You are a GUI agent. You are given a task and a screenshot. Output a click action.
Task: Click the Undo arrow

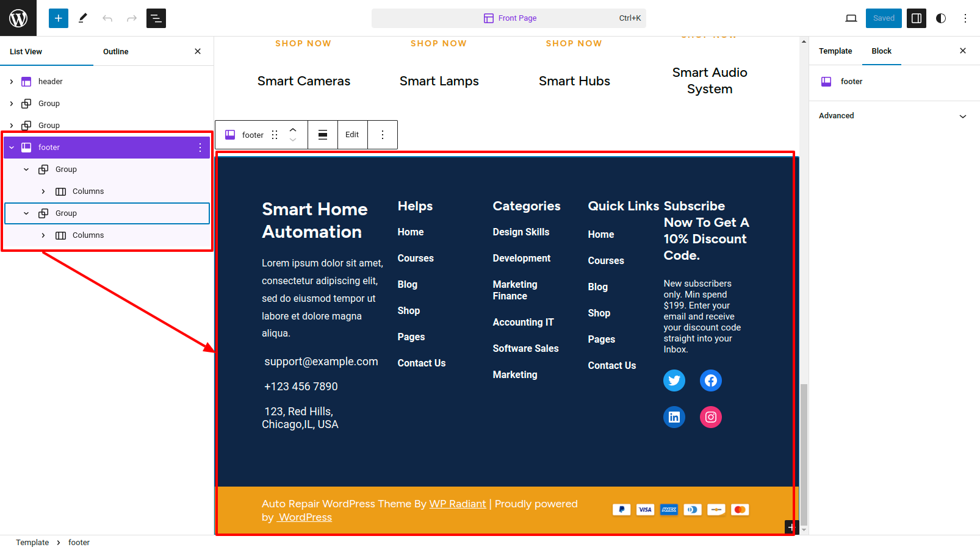107,18
